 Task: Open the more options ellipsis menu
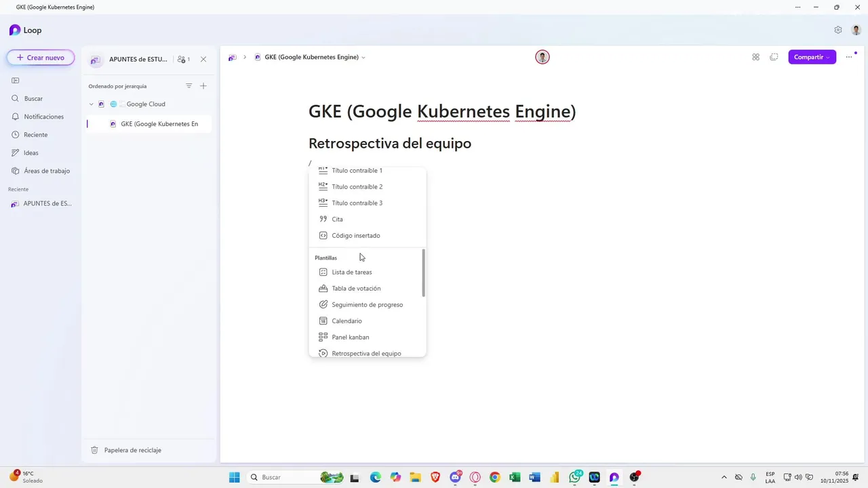pos(848,58)
